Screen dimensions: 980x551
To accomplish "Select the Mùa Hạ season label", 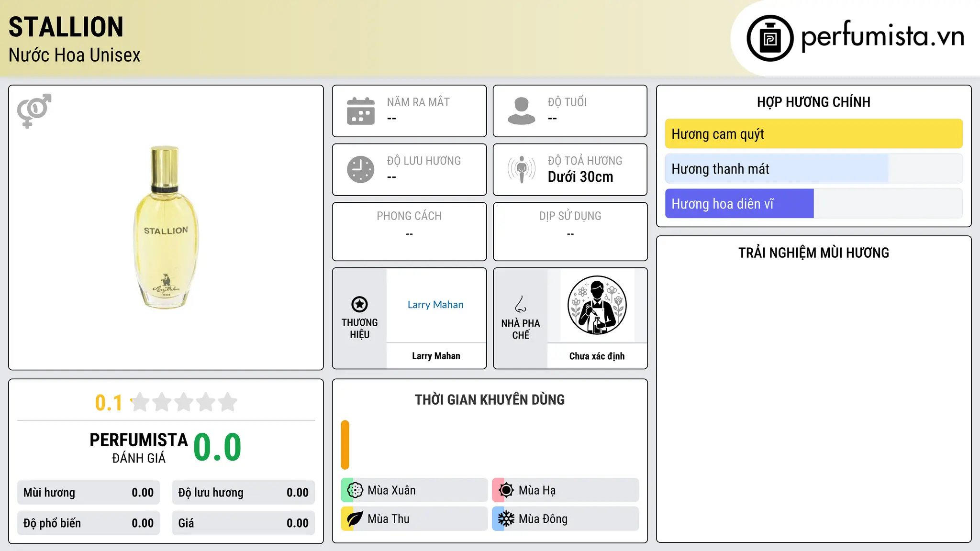I will pos(537,490).
